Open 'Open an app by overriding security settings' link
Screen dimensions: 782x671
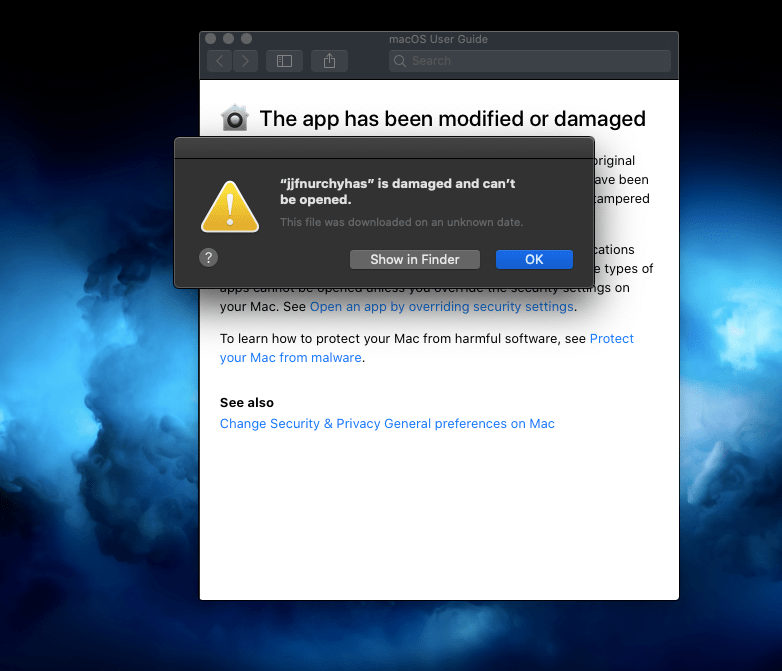[441, 306]
